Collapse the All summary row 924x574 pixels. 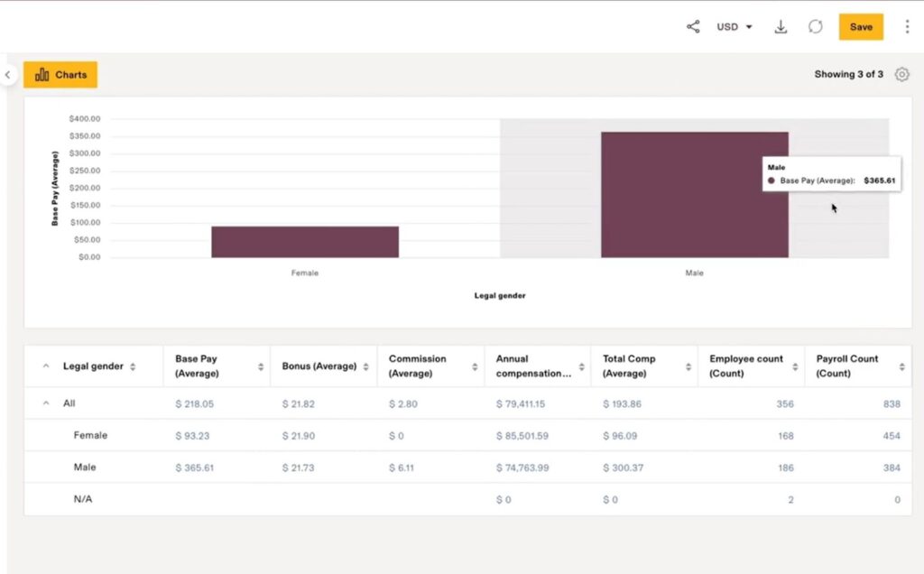click(x=45, y=403)
